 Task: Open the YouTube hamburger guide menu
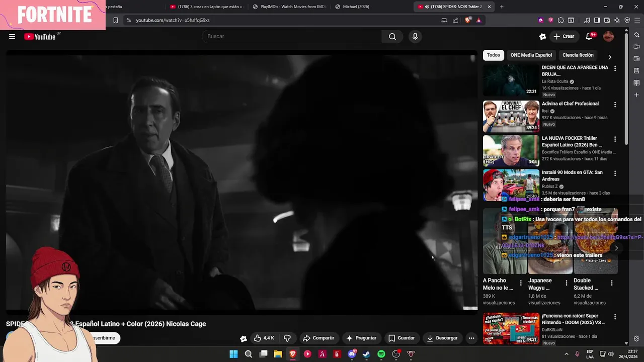tap(12, 36)
